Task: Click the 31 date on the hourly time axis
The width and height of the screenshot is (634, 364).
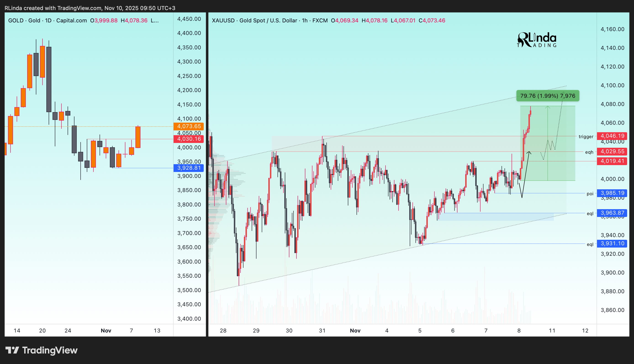Action: click(322, 330)
